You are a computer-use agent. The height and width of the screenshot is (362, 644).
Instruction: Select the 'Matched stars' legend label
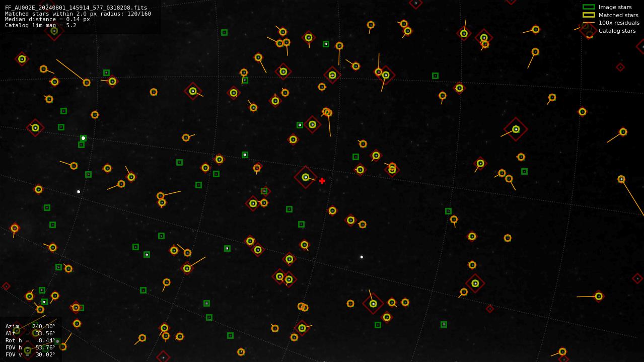coord(618,15)
